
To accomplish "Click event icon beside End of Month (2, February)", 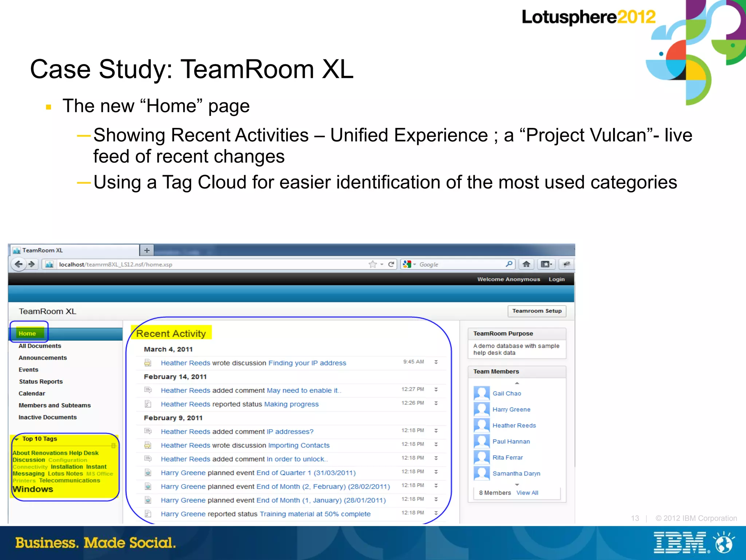I will click(x=148, y=486).
